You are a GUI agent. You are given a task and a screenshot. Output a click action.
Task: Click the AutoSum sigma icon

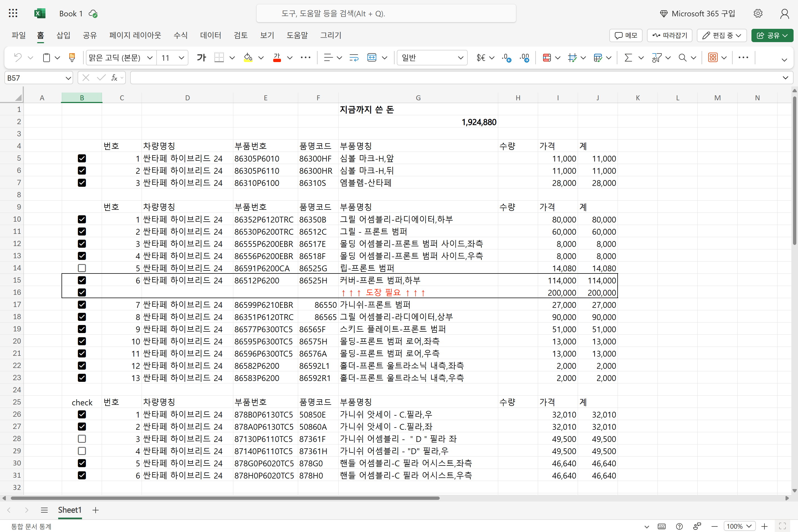tap(628, 58)
